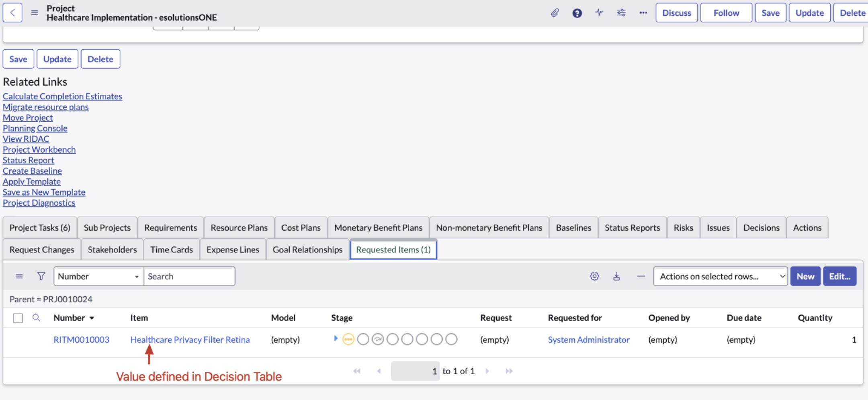
Task: Click the list filter funnel icon
Action: [x=41, y=276]
